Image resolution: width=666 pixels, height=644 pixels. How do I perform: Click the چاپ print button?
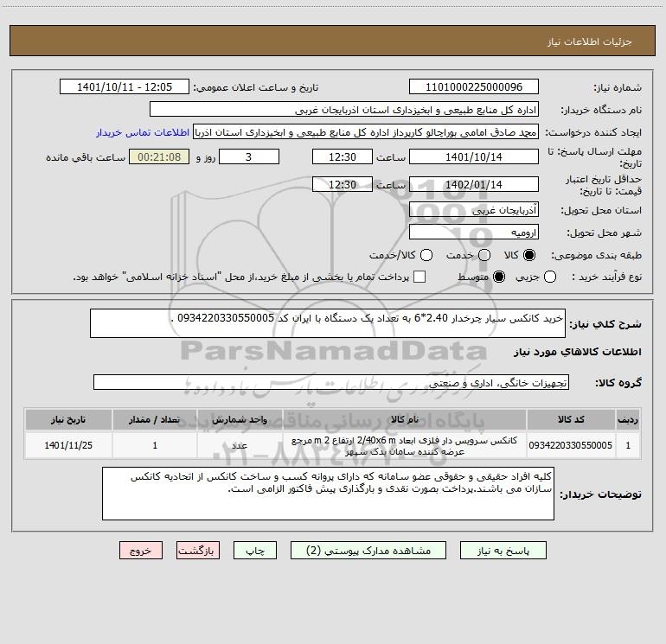coord(255,551)
